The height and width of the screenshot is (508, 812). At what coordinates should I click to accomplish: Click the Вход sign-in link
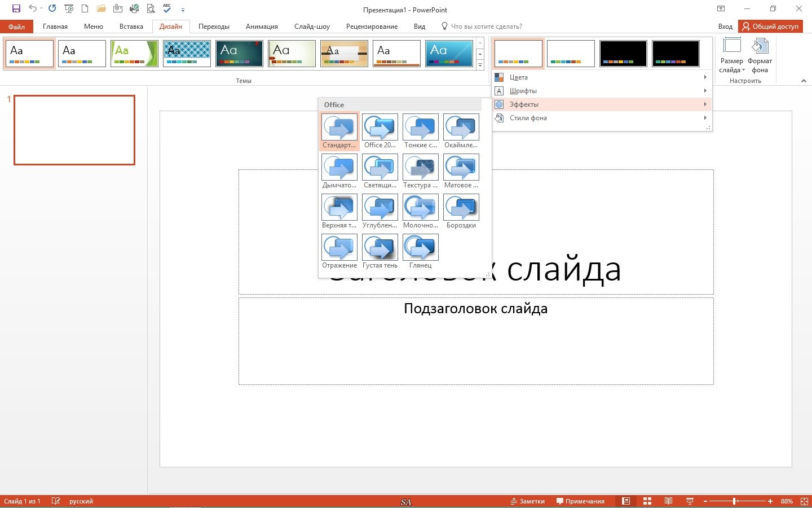pos(725,27)
